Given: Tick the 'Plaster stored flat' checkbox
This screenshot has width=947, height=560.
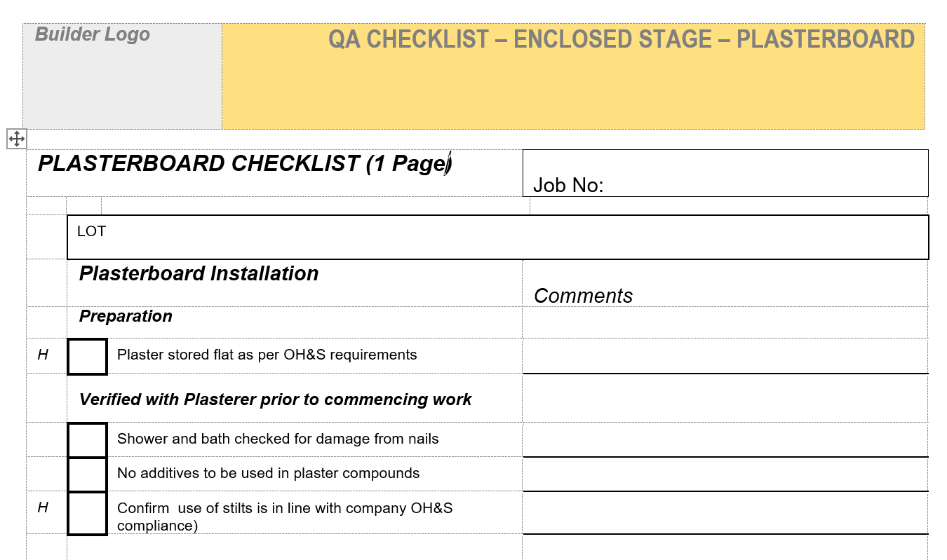Looking at the screenshot, I should pyautogui.click(x=87, y=357).
